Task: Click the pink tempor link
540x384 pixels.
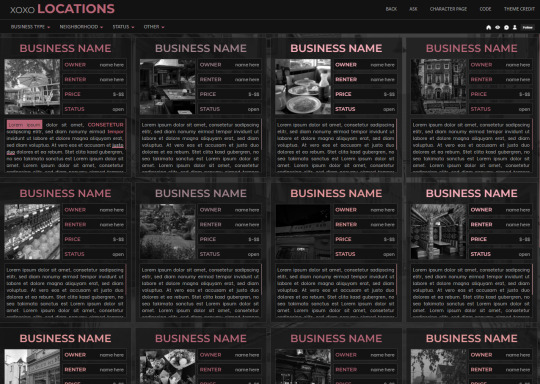Action: (x=115, y=132)
